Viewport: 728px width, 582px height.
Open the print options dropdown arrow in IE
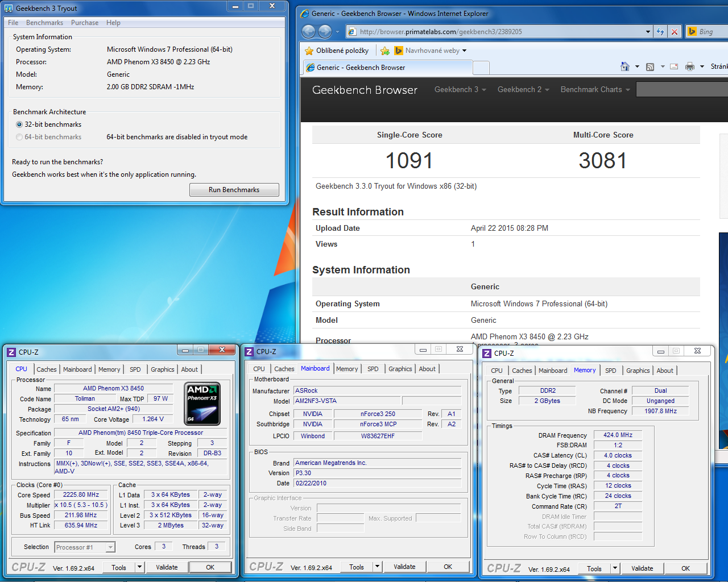click(x=702, y=66)
